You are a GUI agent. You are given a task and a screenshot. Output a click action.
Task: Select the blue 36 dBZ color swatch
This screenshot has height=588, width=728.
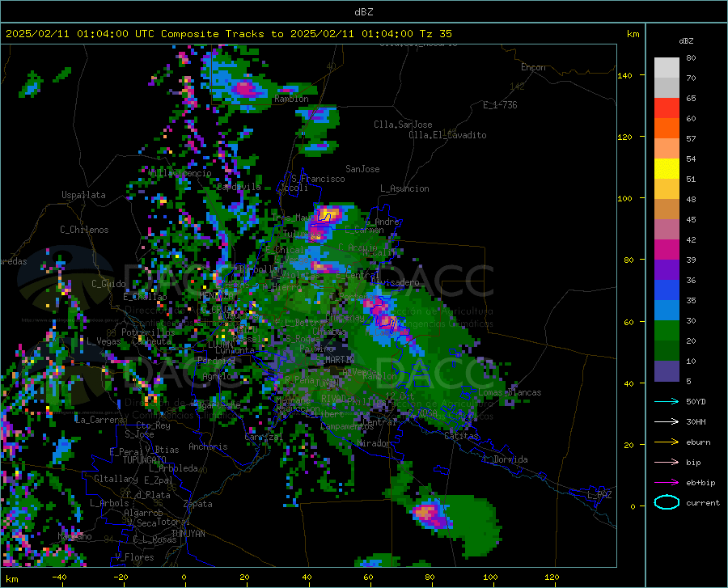[x=667, y=290]
